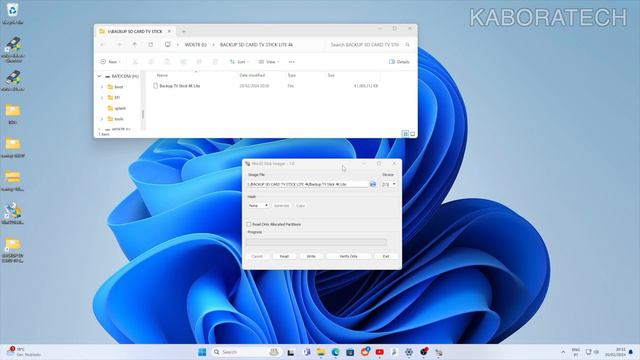This screenshot has width=640, height=360.
Task: Open the Sort dropdown in File Explorer
Action: [x=239, y=62]
